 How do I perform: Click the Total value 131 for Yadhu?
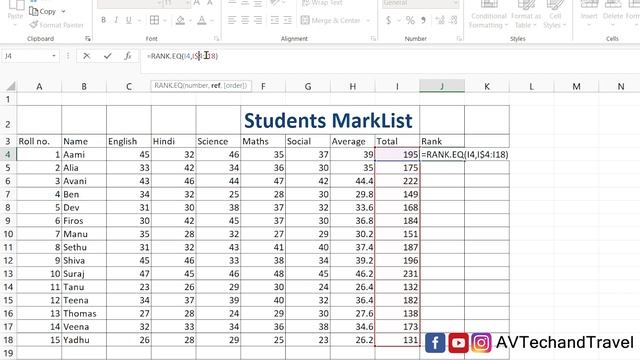(397, 340)
